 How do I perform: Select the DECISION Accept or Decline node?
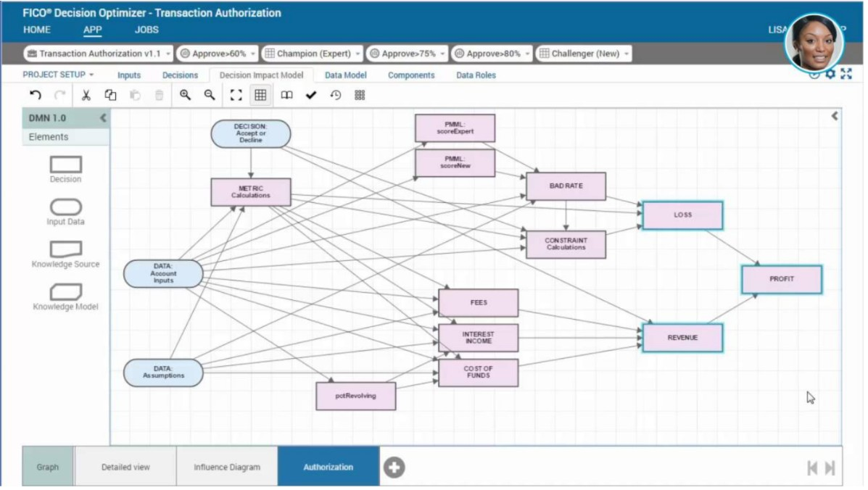[x=251, y=134]
